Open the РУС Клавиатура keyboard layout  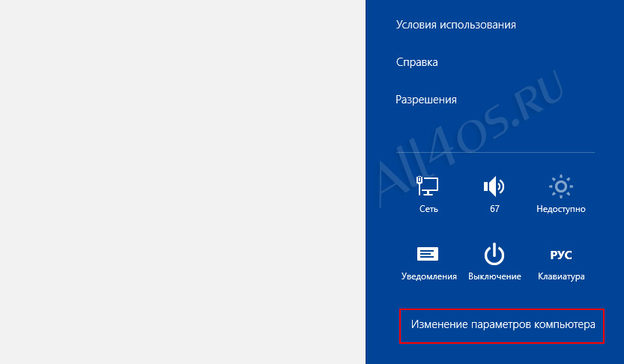[561, 264]
